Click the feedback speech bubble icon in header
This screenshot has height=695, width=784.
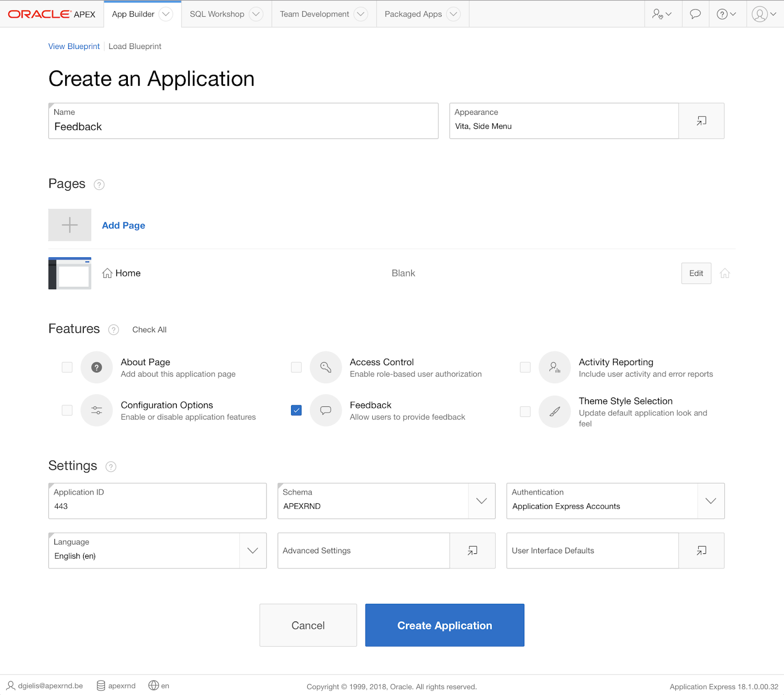[x=695, y=14]
